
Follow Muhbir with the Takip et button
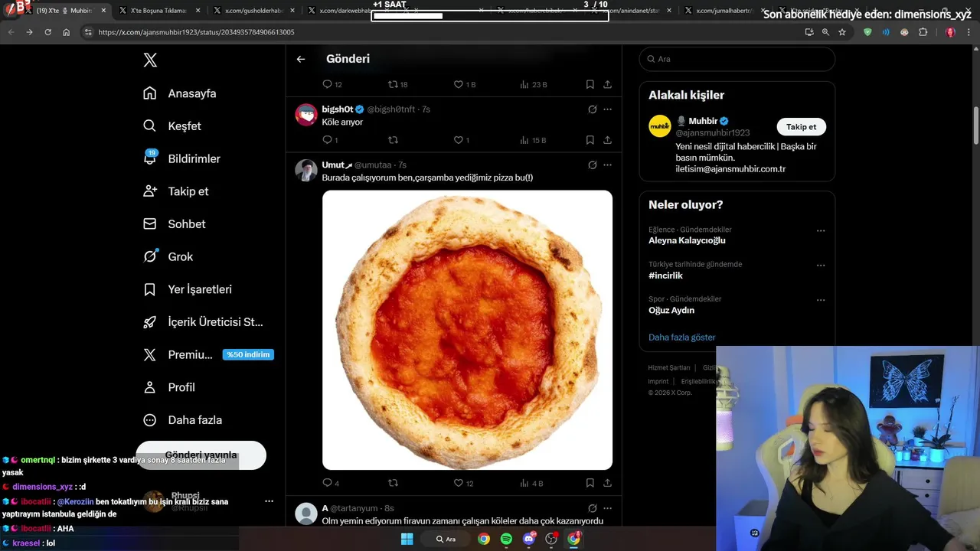coord(801,127)
